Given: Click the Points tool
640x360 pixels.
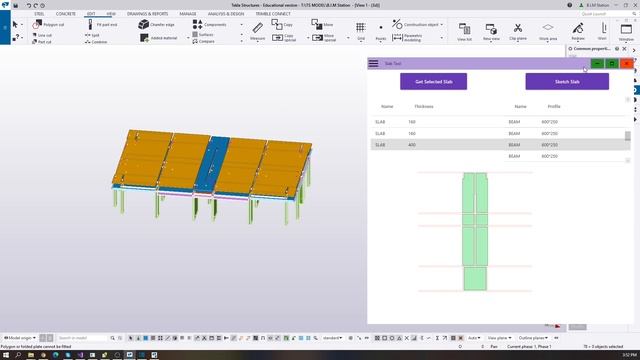Looking at the screenshot, I should coord(380,32).
